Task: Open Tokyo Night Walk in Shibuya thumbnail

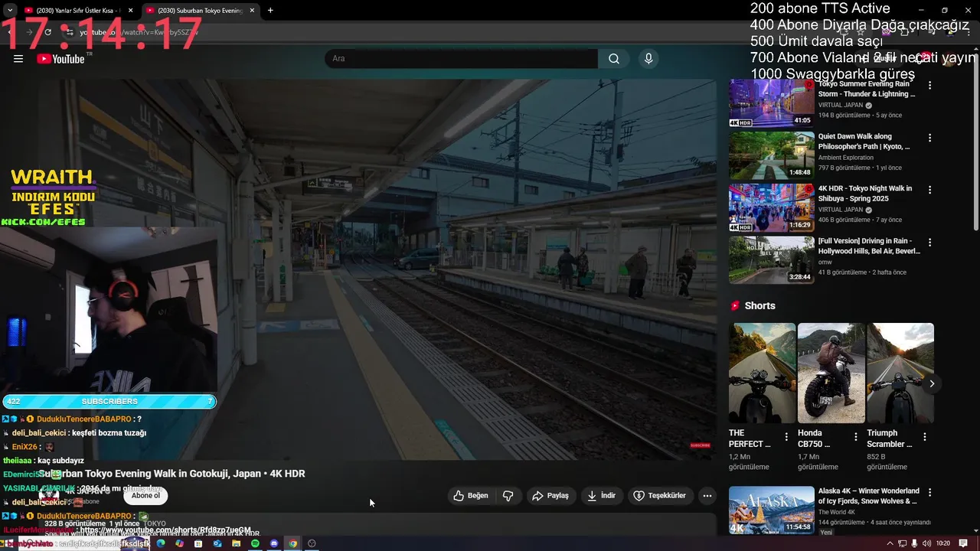Action: tap(772, 207)
